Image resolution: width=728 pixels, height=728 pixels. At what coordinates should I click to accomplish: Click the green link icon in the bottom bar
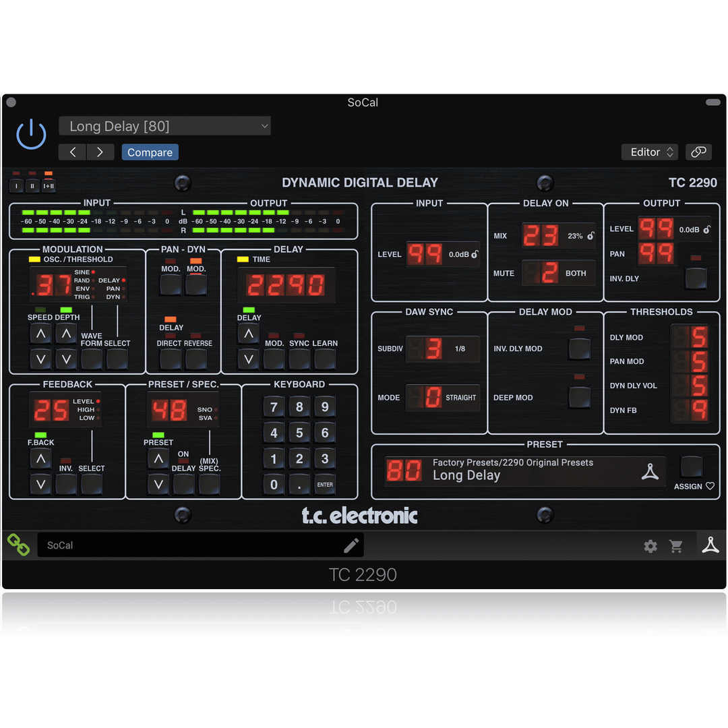pos(18,544)
